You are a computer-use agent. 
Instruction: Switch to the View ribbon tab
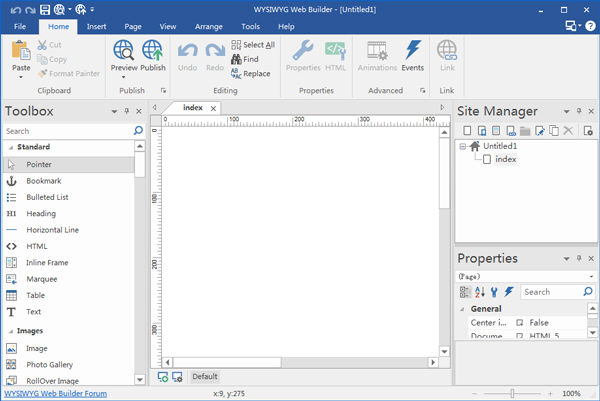click(x=168, y=26)
